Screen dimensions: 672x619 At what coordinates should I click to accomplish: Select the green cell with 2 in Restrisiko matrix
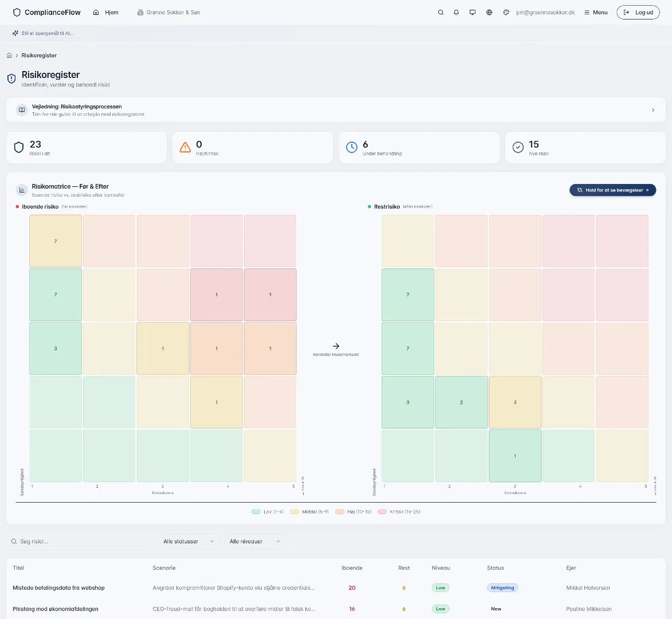coord(462,402)
